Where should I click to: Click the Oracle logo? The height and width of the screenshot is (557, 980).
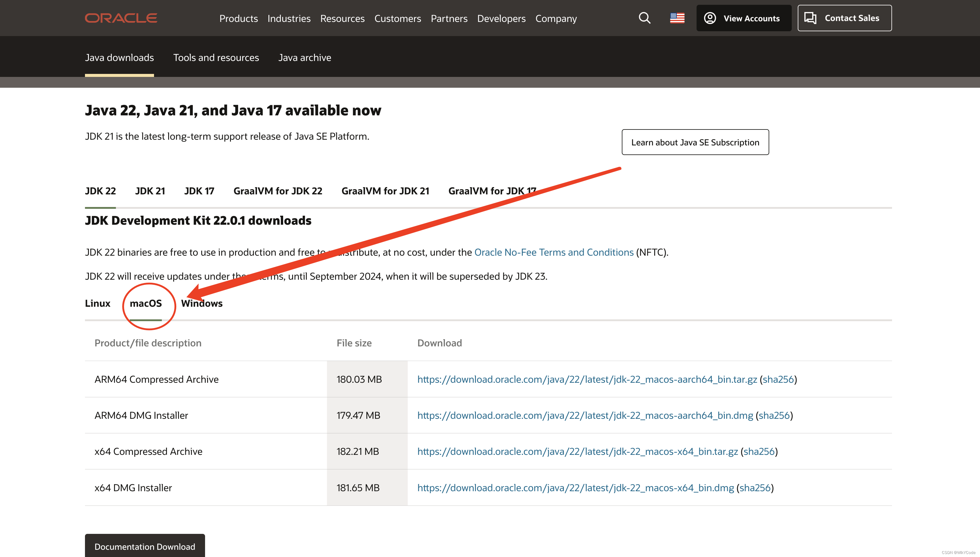[x=121, y=18]
